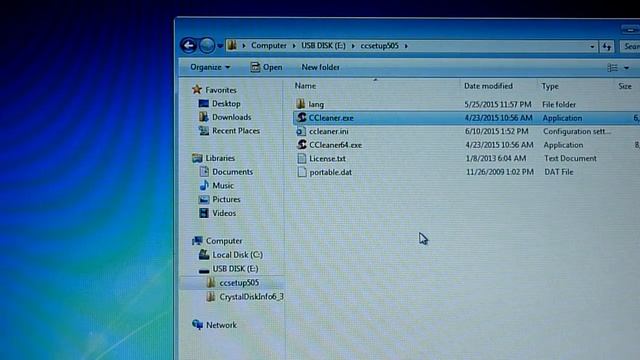Click the Favorites star icon
The height and width of the screenshot is (360, 640).
click(197, 89)
